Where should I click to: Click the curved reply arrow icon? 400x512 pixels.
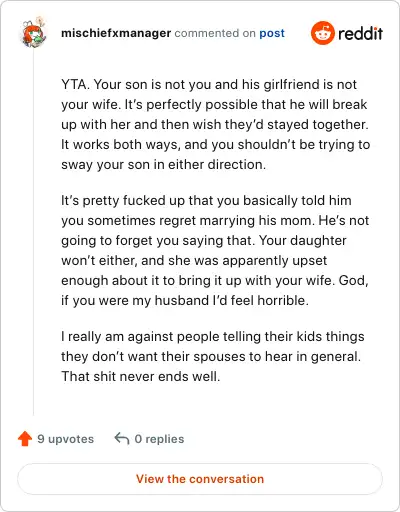tap(122, 438)
